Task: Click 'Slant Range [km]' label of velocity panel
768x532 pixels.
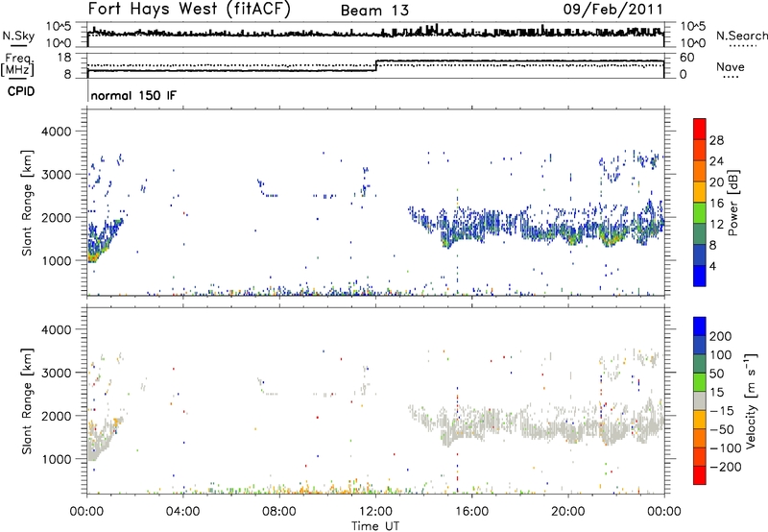Action: (x=26, y=401)
